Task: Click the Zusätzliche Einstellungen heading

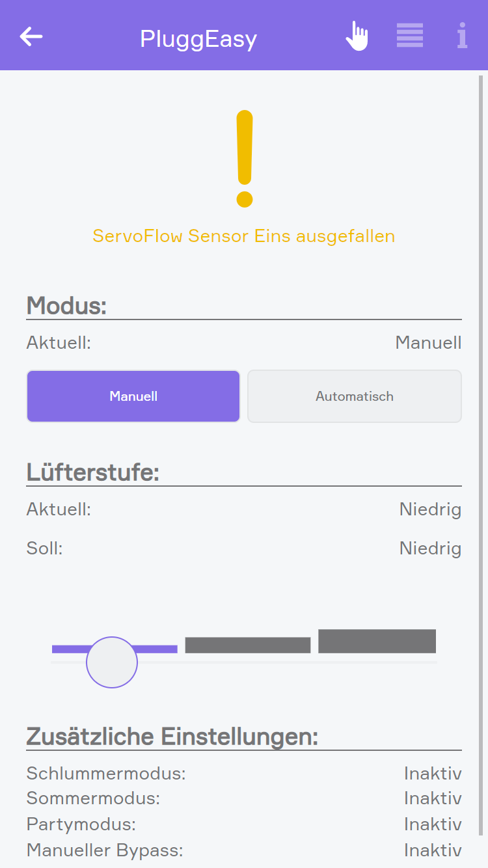Action: coord(172,737)
